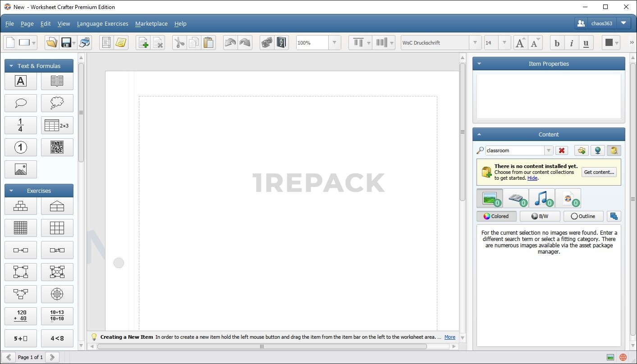
Task: Open the zoom level dropdown
Action: pos(334,43)
